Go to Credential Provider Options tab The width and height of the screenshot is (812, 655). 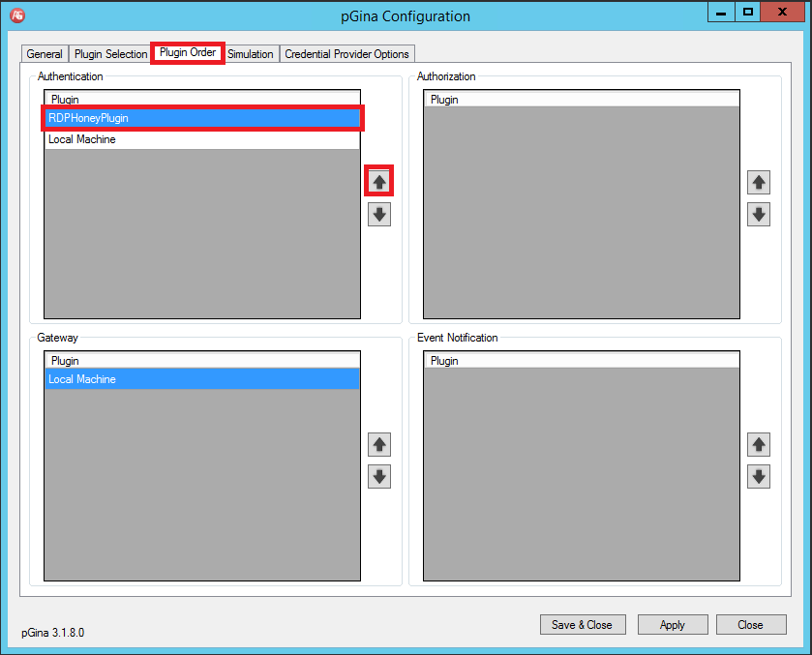[347, 54]
